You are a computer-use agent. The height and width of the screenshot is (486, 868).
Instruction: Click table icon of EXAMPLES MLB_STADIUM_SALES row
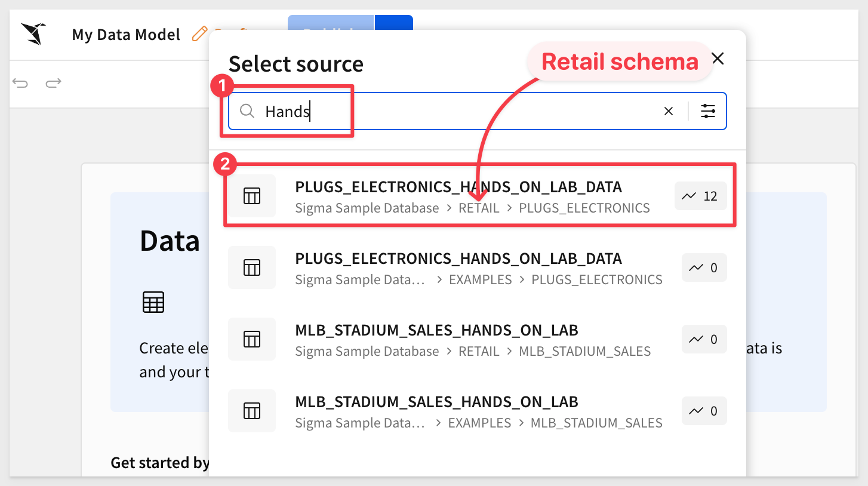tap(252, 411)
